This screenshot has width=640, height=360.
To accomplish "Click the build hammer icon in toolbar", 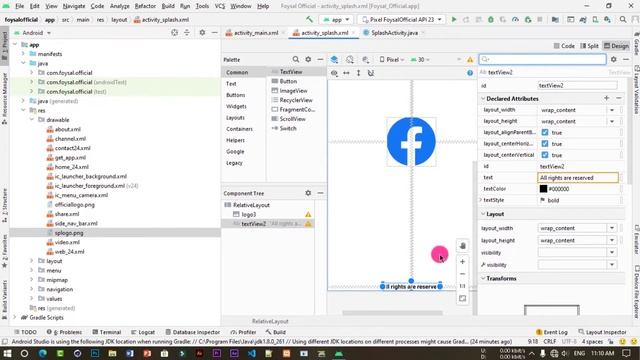I will [309, 20].
